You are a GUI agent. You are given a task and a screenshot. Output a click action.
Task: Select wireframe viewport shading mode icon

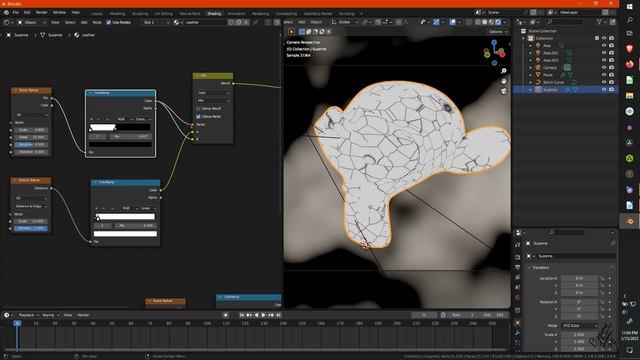478,22
